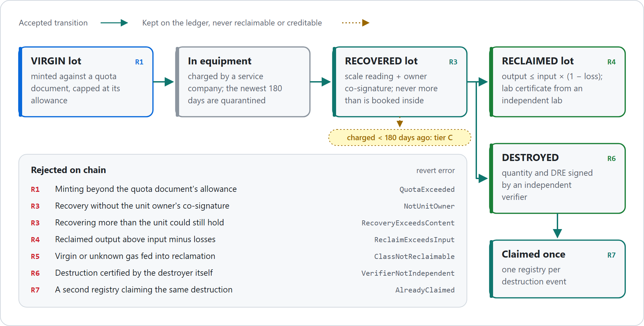Click the QuotaExceeded error code
The image size is (644, 326).
coord(427,189)
